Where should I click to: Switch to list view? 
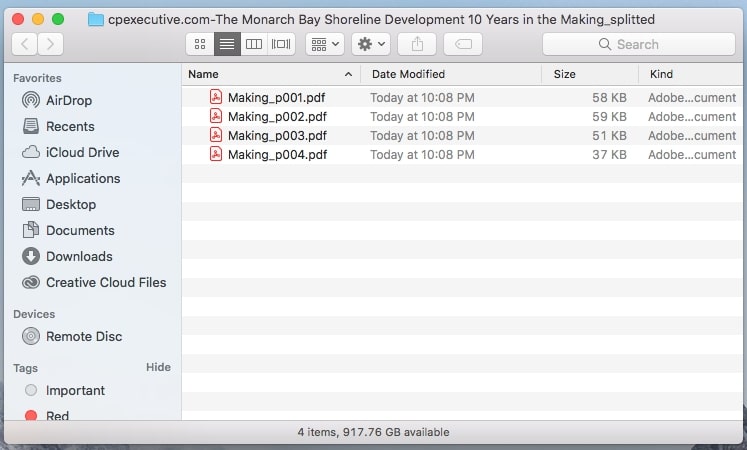coord(227,44)
